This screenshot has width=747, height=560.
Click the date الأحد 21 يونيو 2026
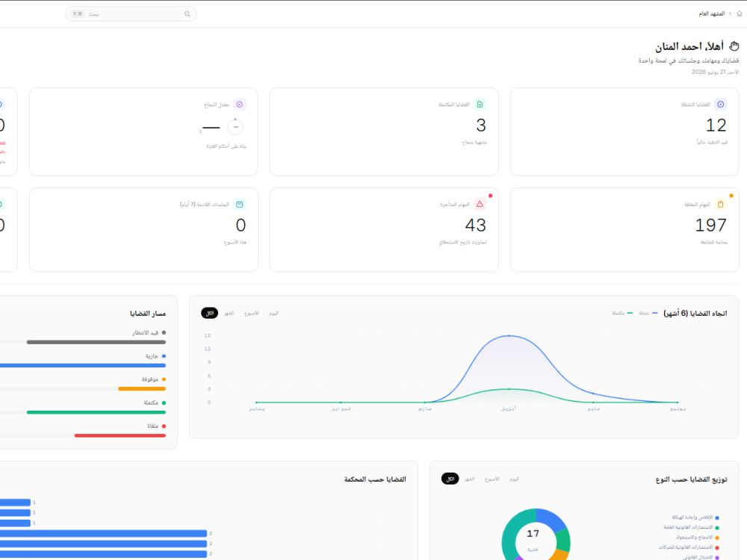pyautogui.click(x=715, y=72)
